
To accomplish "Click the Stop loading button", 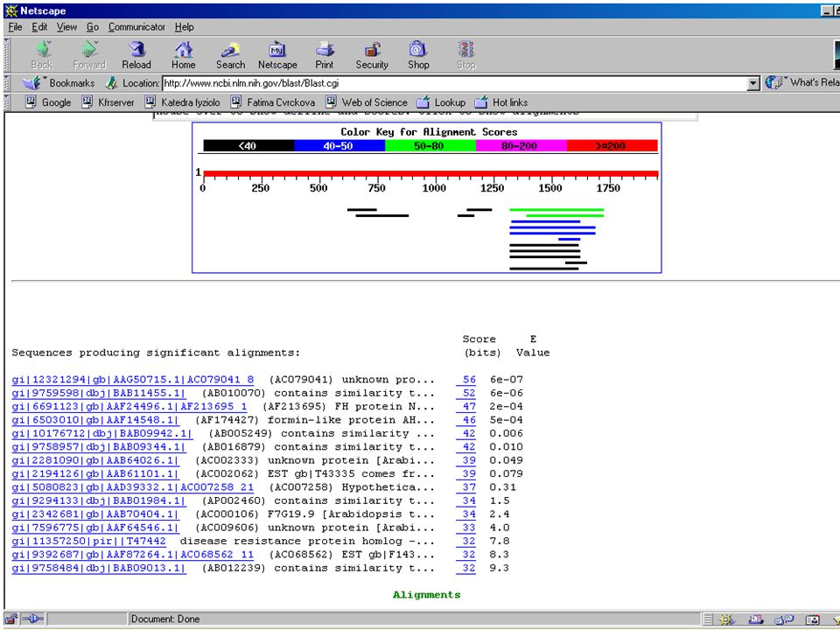I will (466, 55).
